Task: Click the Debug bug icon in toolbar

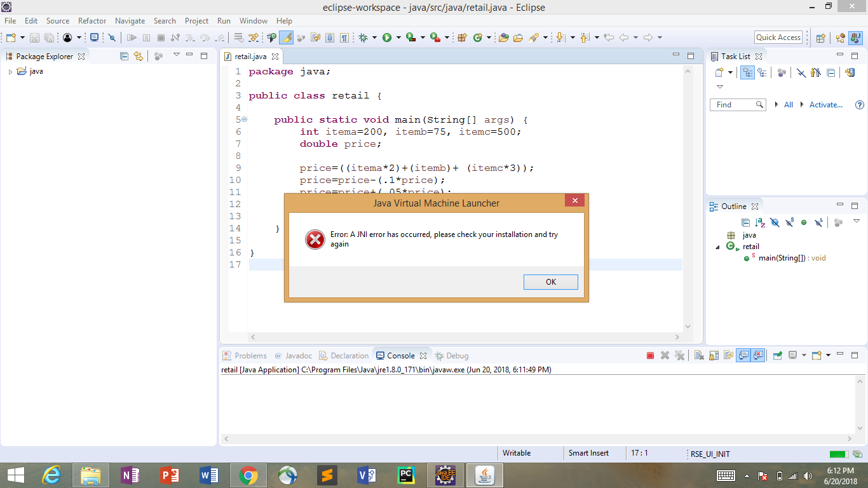Action: (363, 37)
